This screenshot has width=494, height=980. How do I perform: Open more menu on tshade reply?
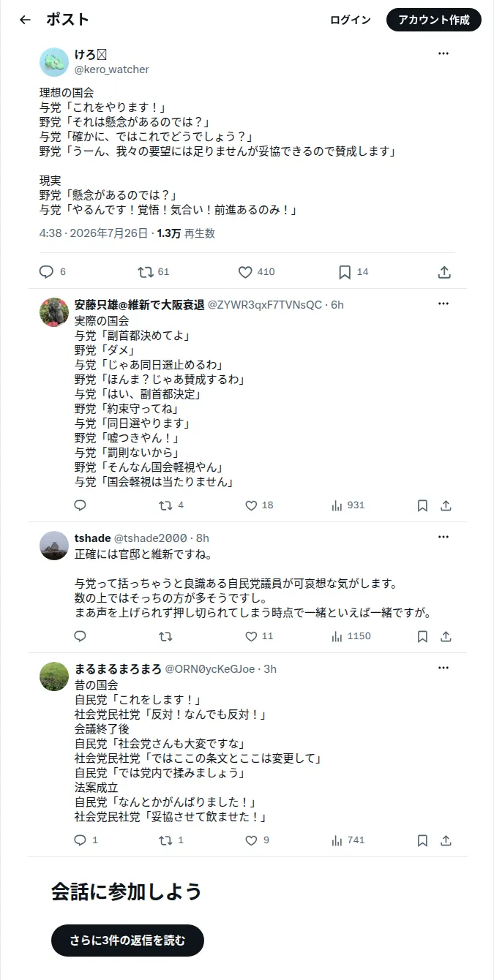point(444,537)
